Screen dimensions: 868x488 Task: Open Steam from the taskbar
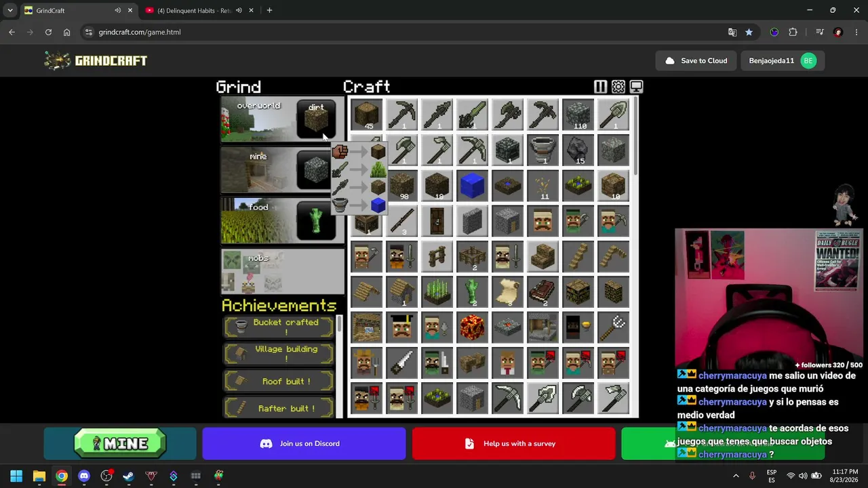tap(128, 476)
